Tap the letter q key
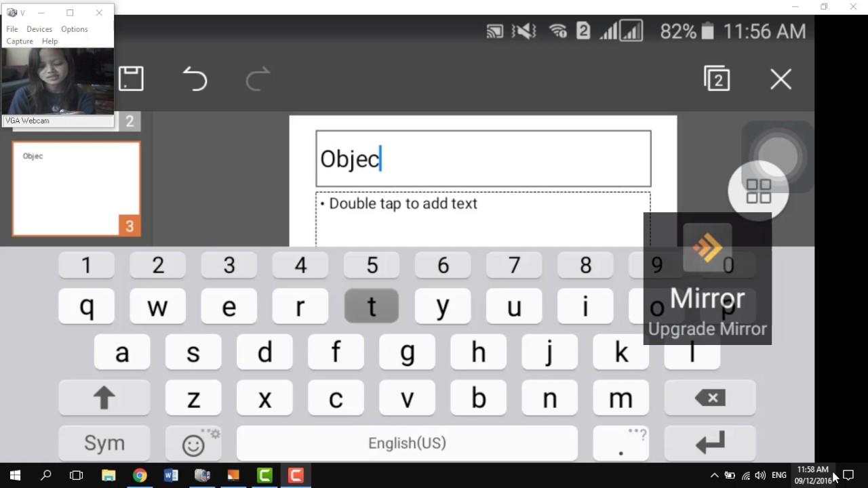The height and width of the screenshot is (488, 868). click(x=86, y=307)
